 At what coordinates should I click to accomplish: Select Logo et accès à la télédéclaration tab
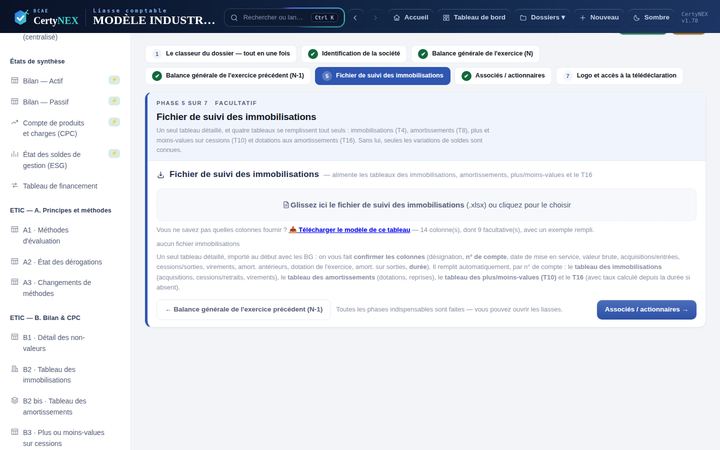619,76
